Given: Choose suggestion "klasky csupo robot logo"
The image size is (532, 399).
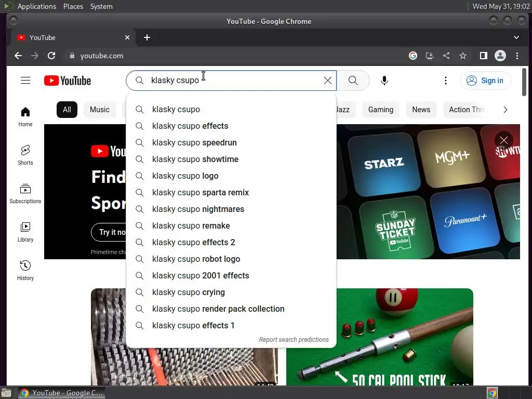Looking at the screenshot, I should 231,259.
